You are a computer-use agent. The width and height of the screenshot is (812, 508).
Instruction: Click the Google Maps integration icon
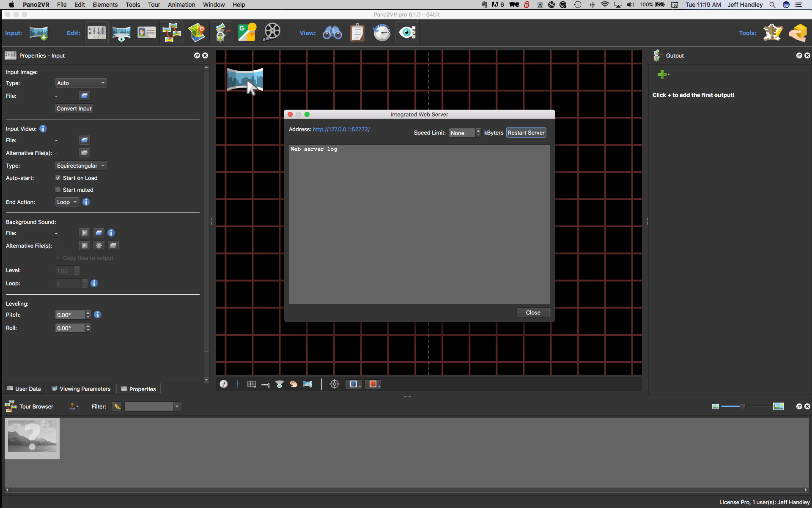tap(246, 33)
